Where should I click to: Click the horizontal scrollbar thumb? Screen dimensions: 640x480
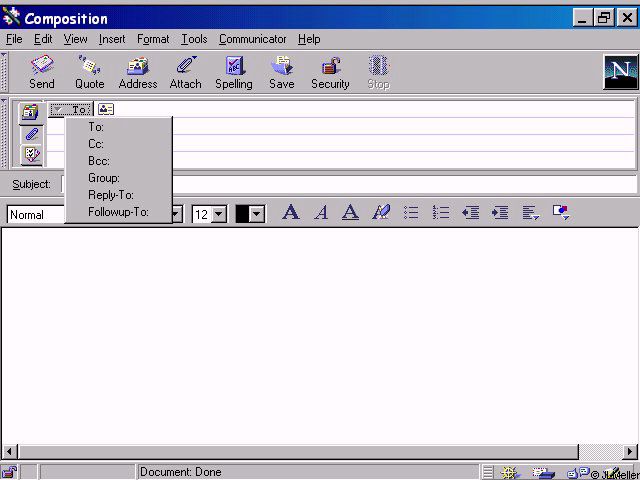point(298,452)
